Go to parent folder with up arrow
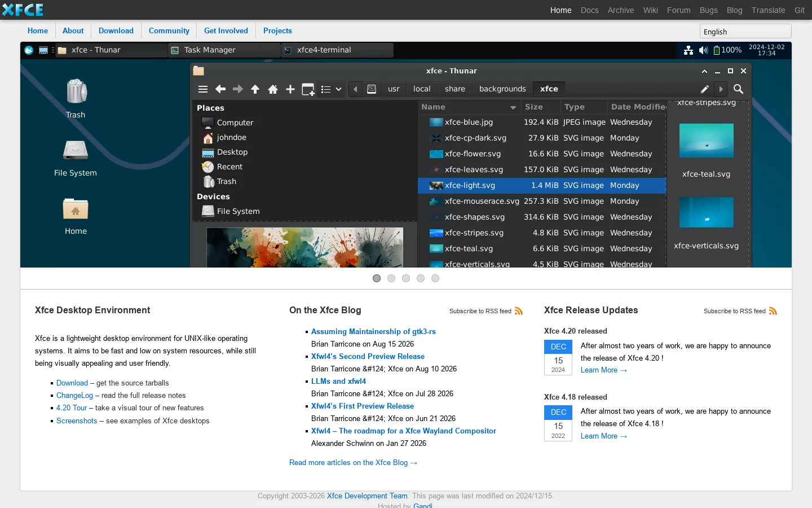Image resolution: width=812 pixels, height=508 pixels. point(255,89)
